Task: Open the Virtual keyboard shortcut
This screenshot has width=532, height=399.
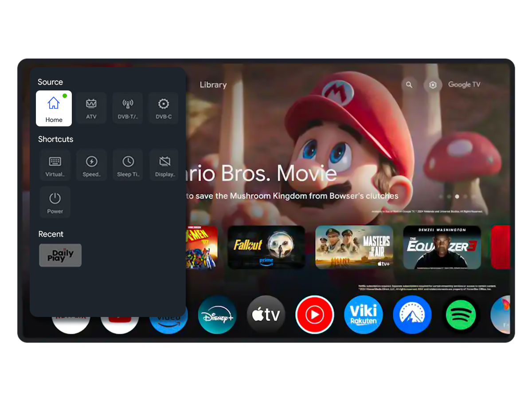Action: tap(55, 165)
